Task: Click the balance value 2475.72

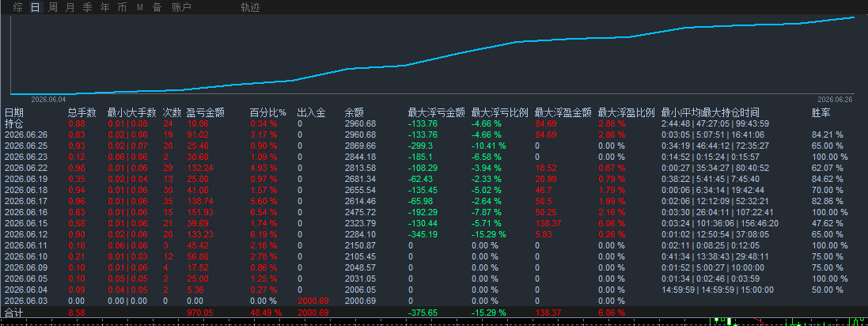Action: point(360,212)
